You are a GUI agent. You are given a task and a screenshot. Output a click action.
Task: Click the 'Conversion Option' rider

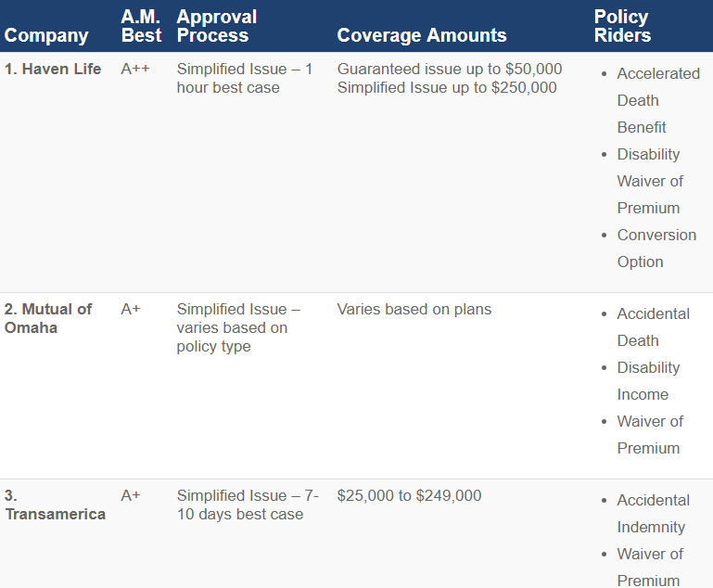656,249
